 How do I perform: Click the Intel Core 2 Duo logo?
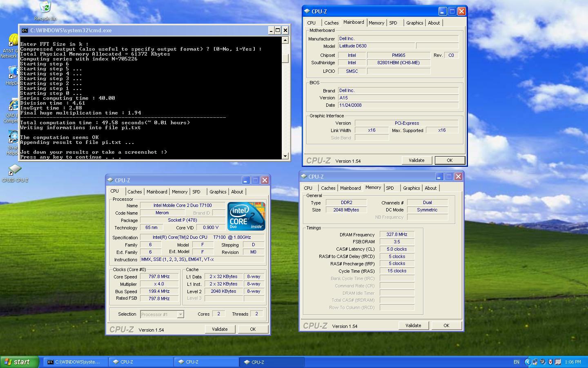pyautogui.click(x=246, y=216)
